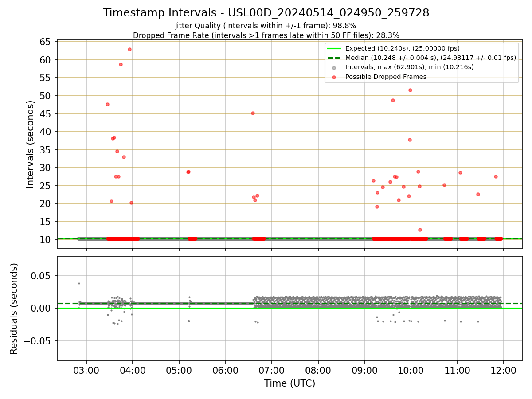Image resolution: width=532 pixels, height=399 pixels.
Task: Select the 'Dropped Frame Rate' 28.3% subtitle line
Action: (266, 35)
